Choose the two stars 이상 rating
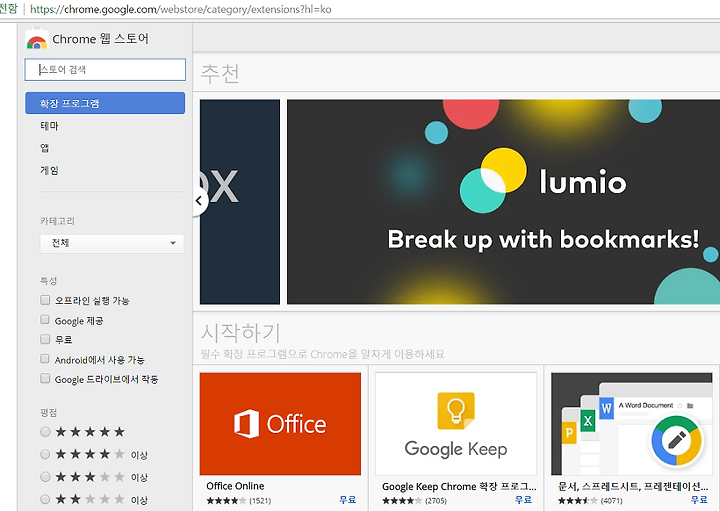Screen dimensions: 720x511 45,499
